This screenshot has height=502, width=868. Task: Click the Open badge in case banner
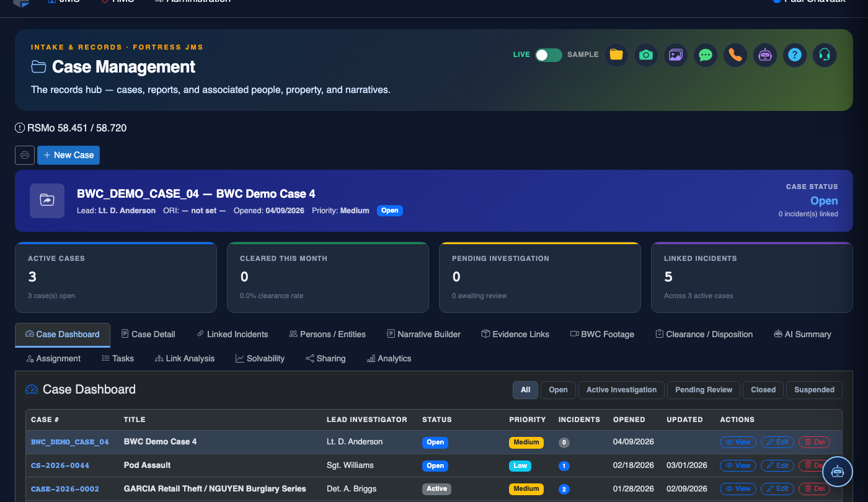point(390,211)
